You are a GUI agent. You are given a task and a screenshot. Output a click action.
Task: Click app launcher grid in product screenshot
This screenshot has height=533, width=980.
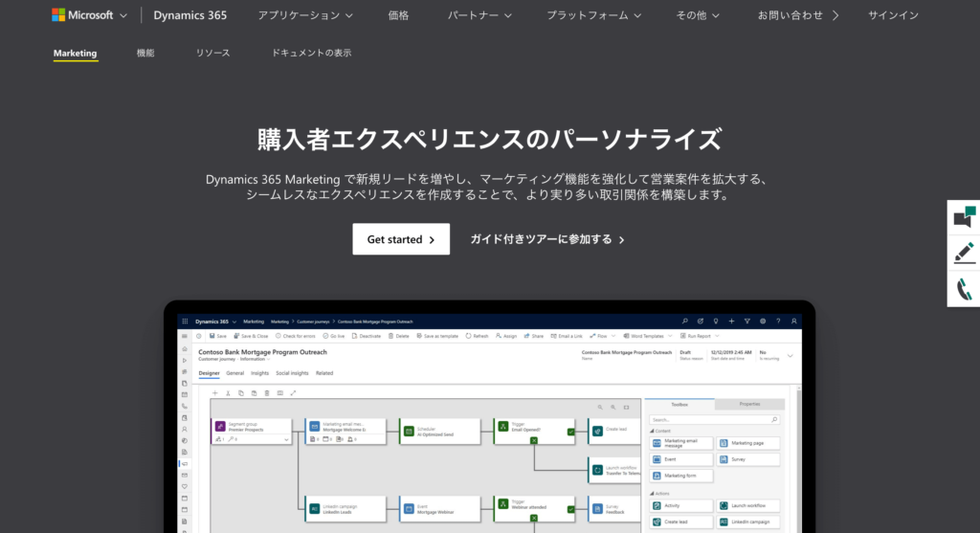[x=185, y=322]
